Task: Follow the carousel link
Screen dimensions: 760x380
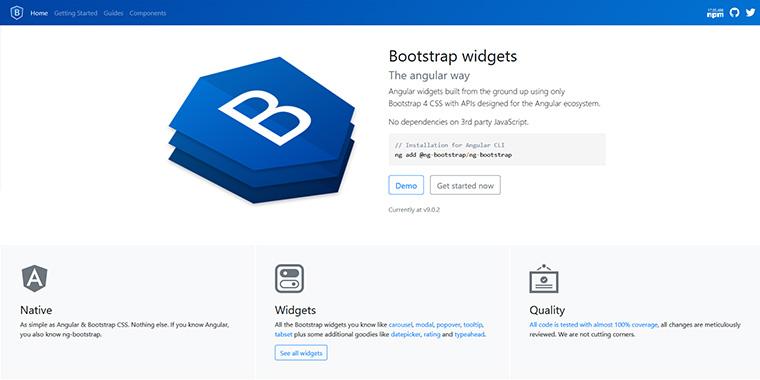Action: (400, 324)
